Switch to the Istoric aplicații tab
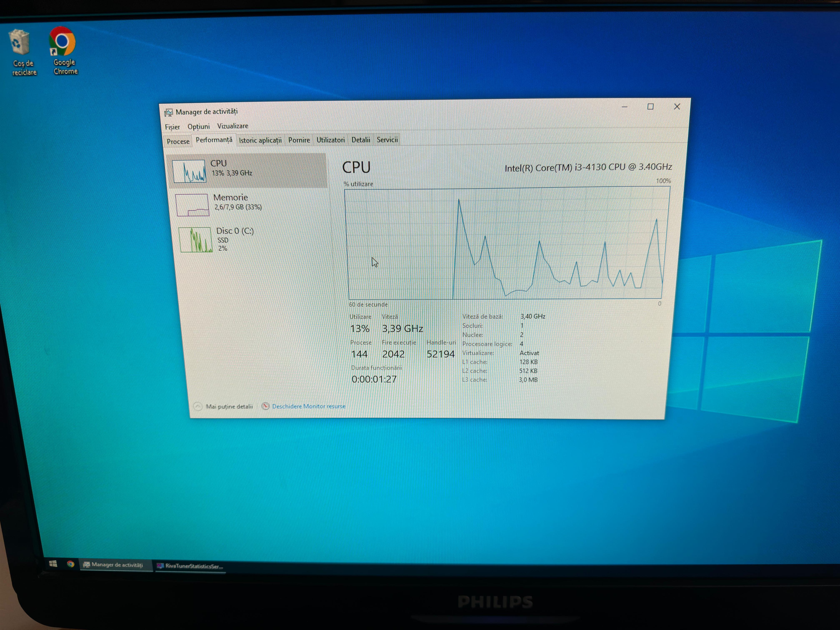Viewport: 840px width, 630px height. click(x=260, y=140)
